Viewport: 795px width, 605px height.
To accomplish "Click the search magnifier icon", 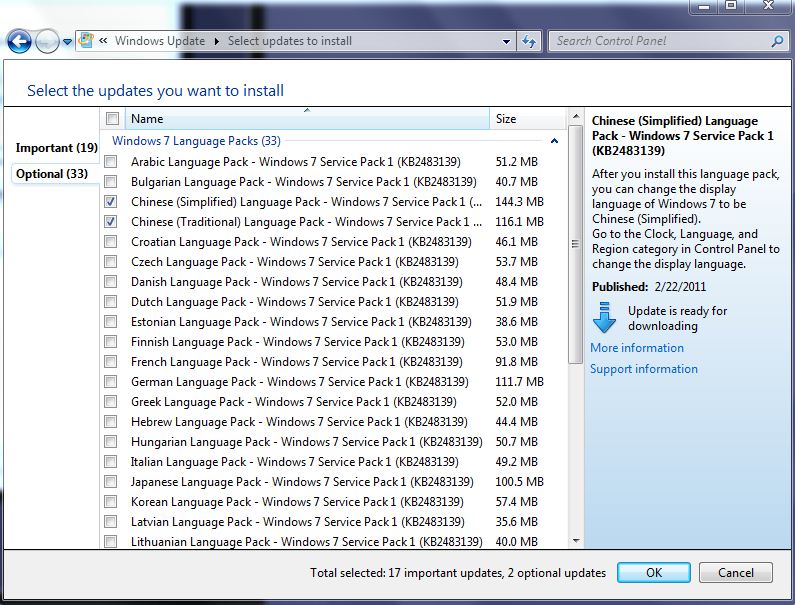I will [x=777, y=41].
